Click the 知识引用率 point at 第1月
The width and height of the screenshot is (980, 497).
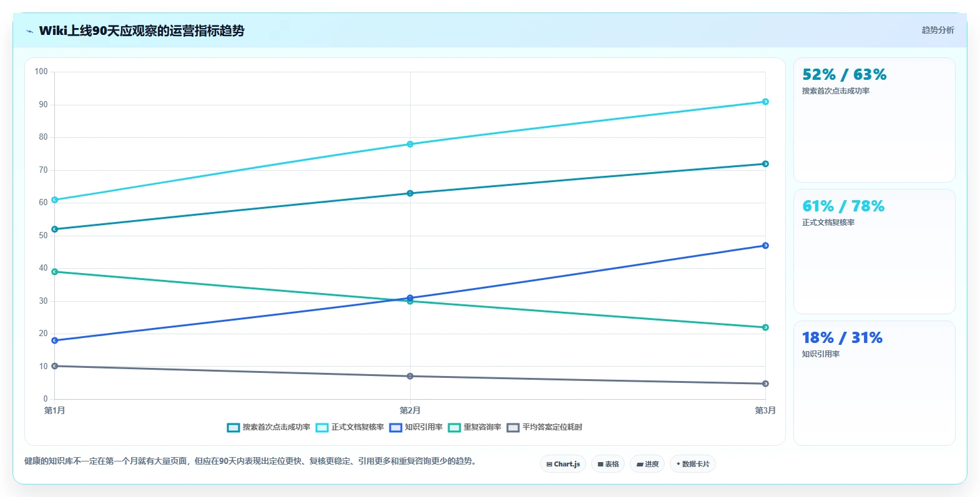55,340
